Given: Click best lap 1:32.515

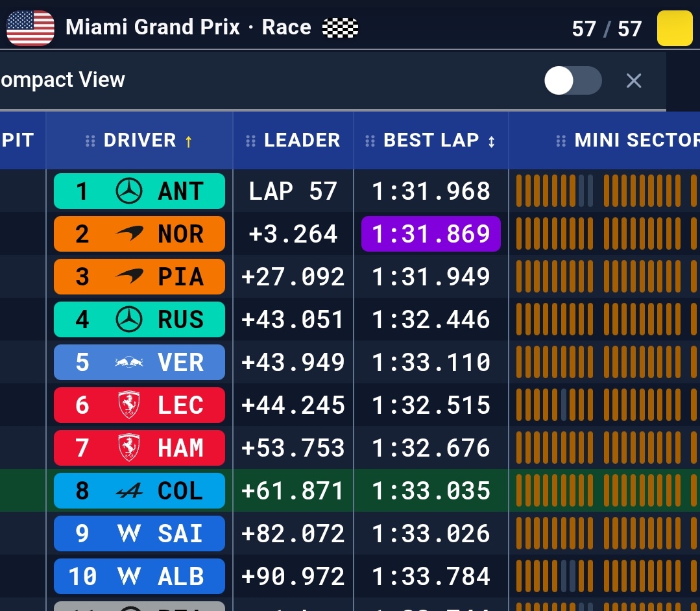Looking at the screenshot, I should click(431, 405).
